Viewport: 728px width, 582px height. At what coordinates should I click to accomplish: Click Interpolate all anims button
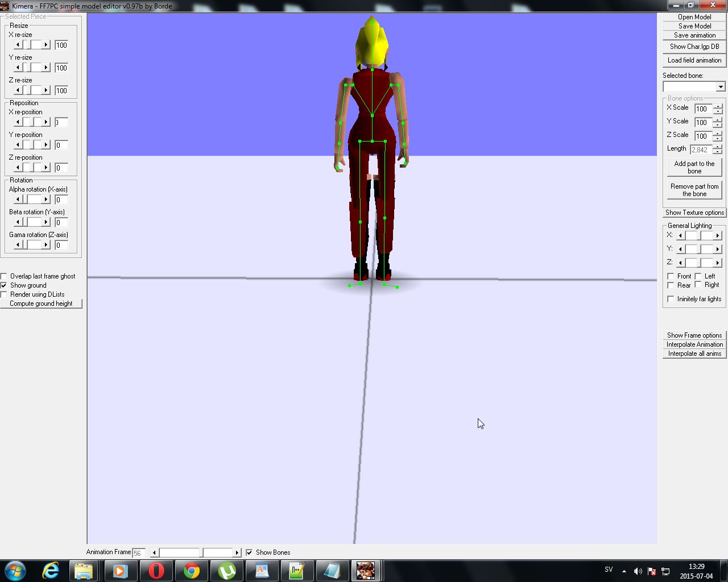(694, 354)
